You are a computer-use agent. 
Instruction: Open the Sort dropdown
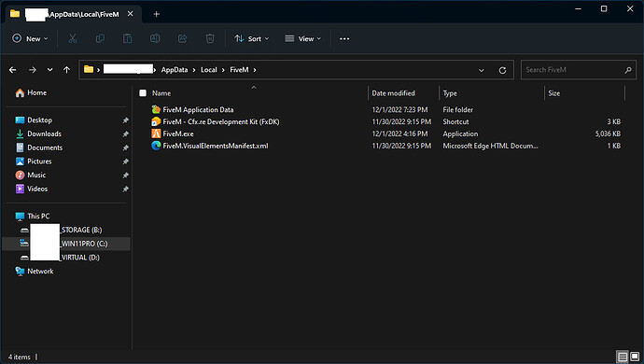(x=252, y=38)
